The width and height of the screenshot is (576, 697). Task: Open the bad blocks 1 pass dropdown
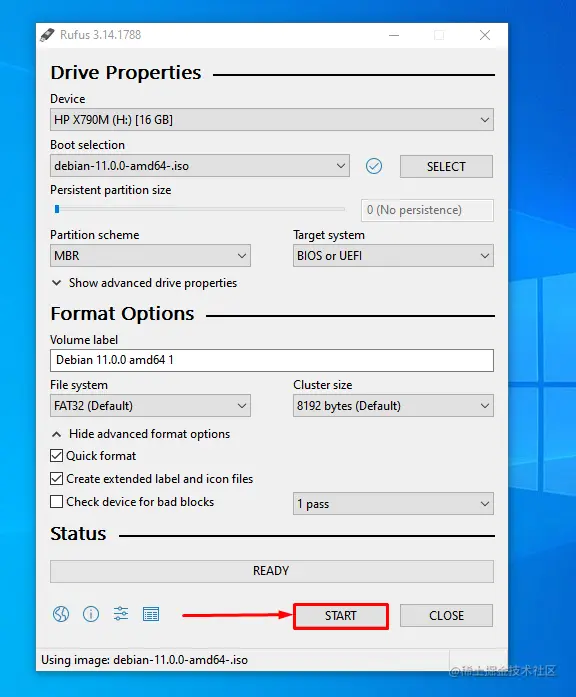393,504
